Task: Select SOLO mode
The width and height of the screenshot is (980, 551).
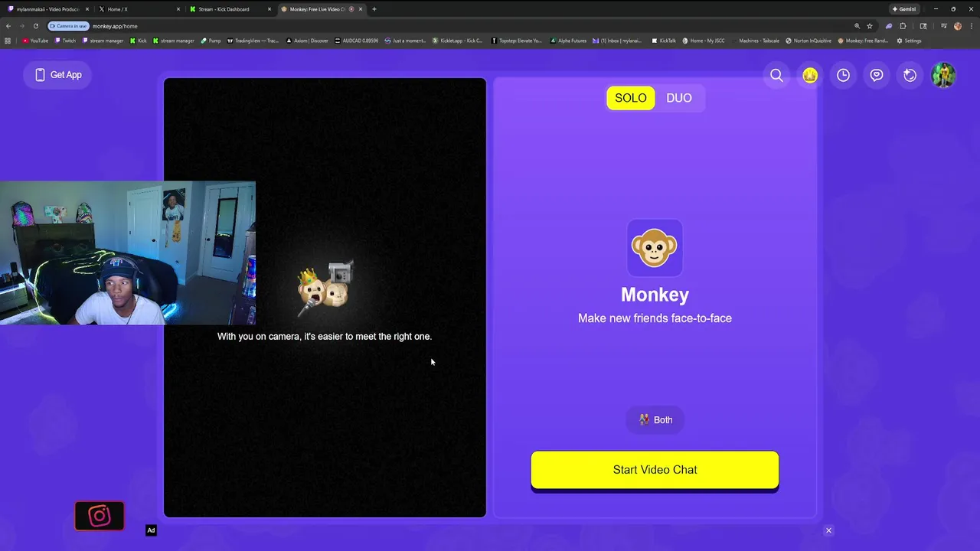Action: pyautogui.click(x=631, y=98)
